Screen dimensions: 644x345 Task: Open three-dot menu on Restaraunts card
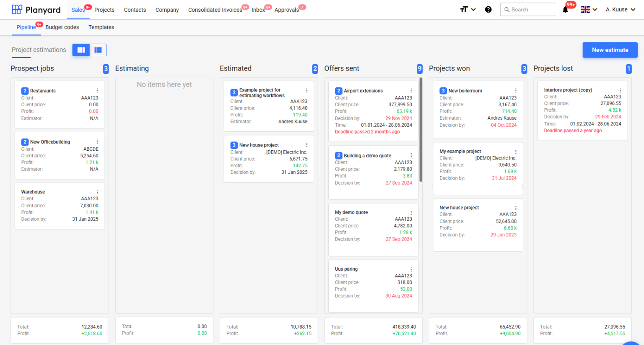97,91
